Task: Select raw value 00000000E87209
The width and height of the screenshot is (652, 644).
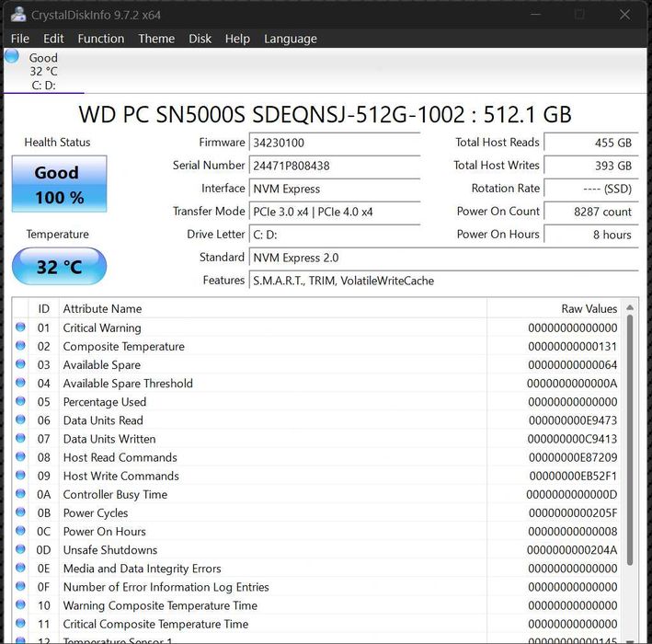Action: click(573, 457)
